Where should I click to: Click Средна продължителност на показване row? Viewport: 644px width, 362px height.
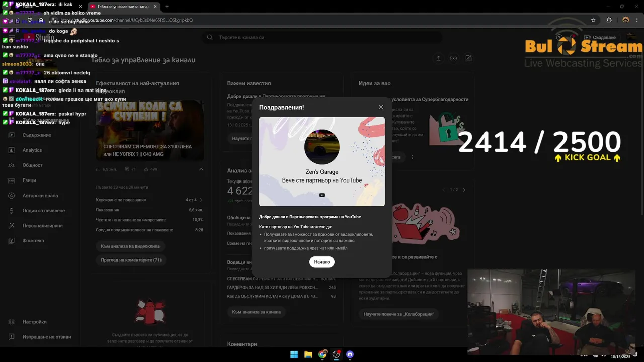pyautogui.click(x=149, y=230)
